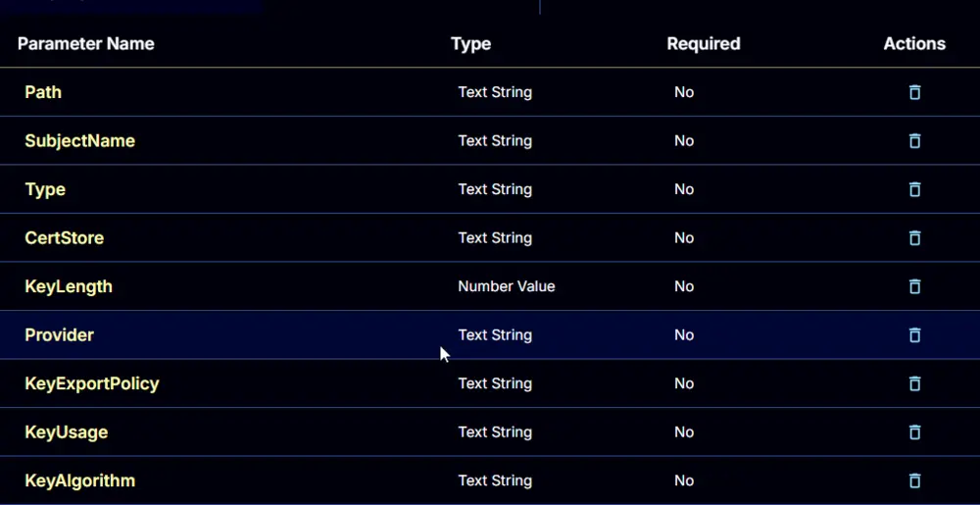
Task: Delete the KeyLength parameter
Action: tap(914, 286)
